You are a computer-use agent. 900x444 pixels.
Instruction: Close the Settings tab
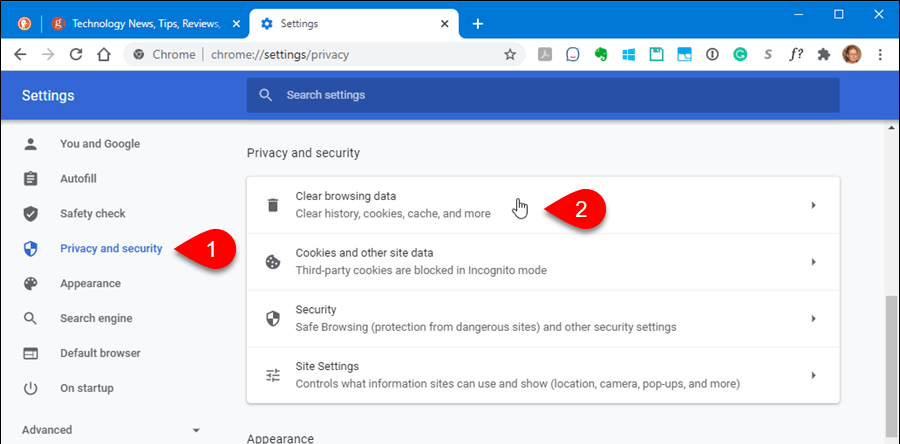coord(445,24)
